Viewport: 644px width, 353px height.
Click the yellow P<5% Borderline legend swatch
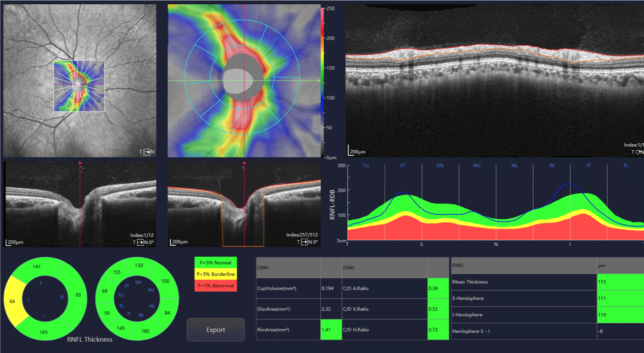(216, 274)
